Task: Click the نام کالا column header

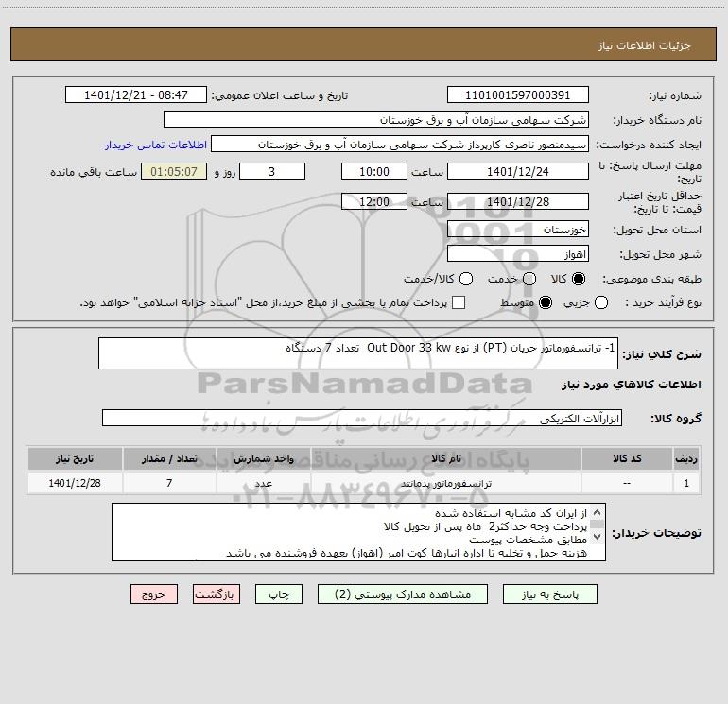Action: pos(445,458)
